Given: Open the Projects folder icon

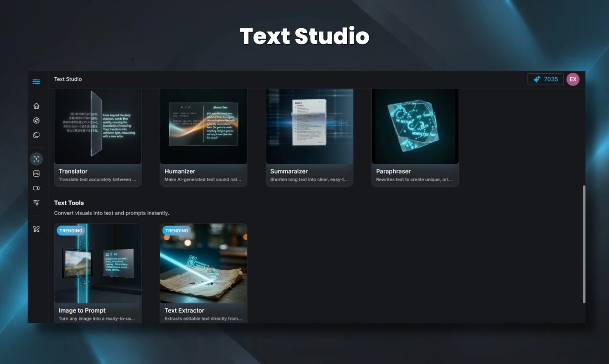Looking at the screenshot, I should [36, 135].
